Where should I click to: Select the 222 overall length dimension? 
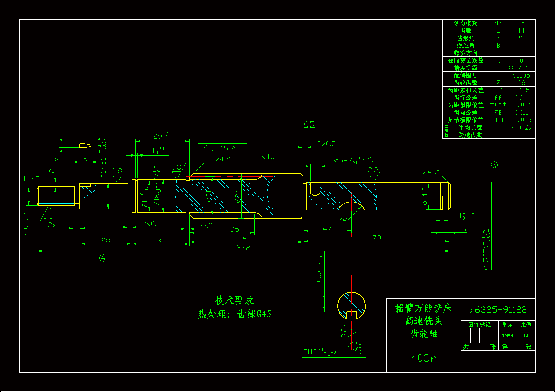(x=243, y=248)
